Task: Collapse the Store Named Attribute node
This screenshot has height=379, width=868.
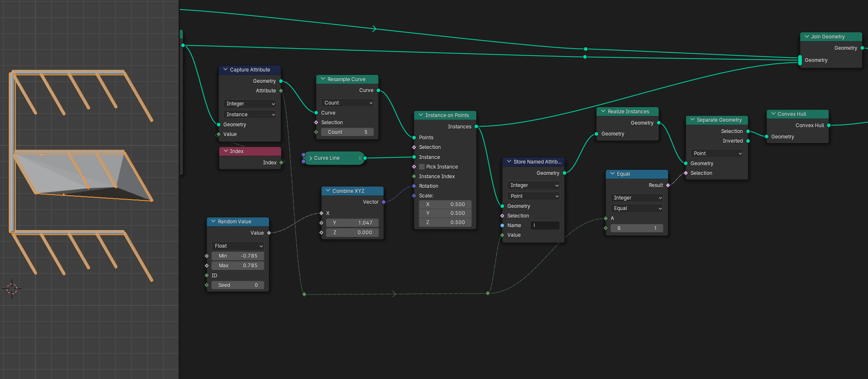Action: (509, 161)
